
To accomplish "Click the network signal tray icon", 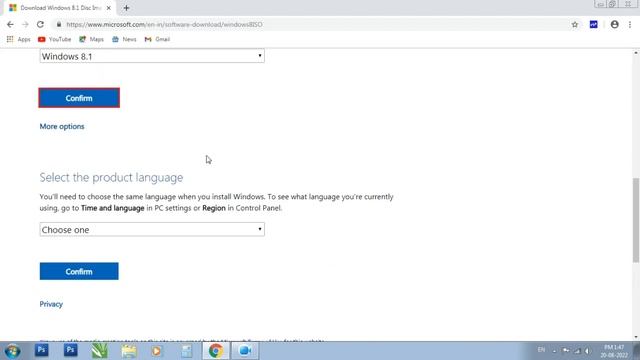I will tap(577, 351).
